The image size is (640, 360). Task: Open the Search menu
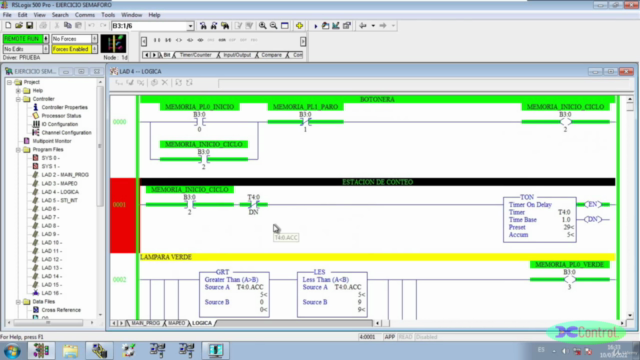click(60, 15)
